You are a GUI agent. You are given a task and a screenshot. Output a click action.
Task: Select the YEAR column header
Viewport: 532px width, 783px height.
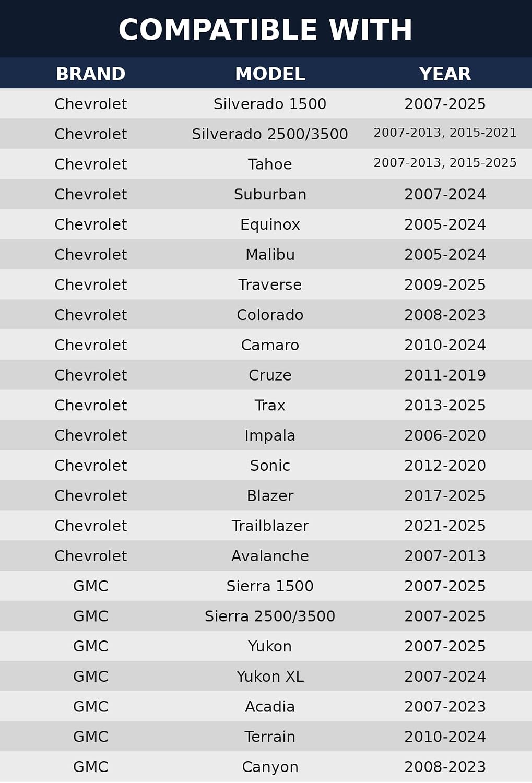coord(445,74)
